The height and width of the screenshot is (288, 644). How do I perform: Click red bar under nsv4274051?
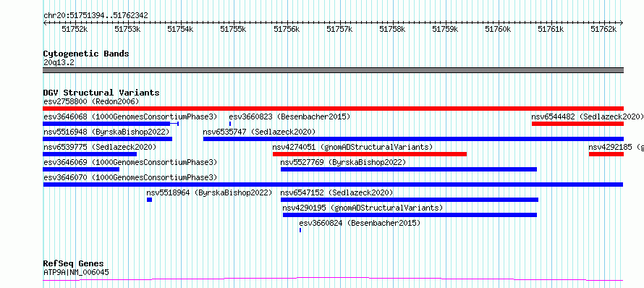[370, 153]
